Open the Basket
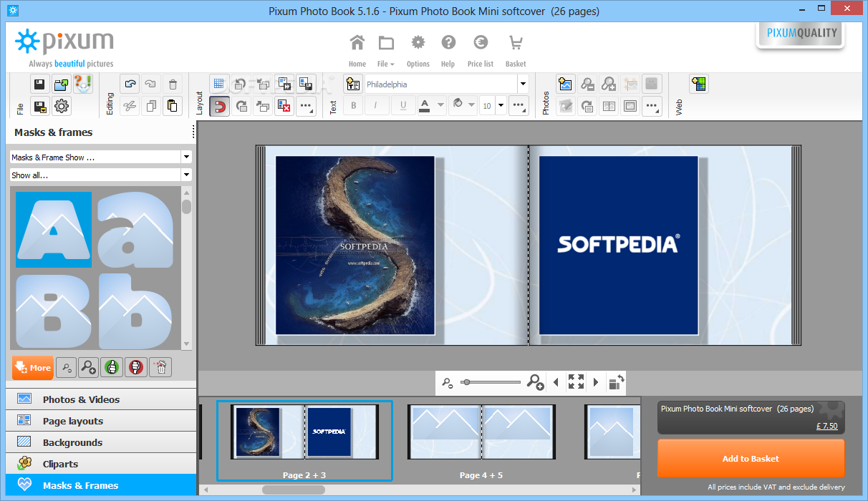The height and width of the screenshot is (501, 868). coord(516,50)
